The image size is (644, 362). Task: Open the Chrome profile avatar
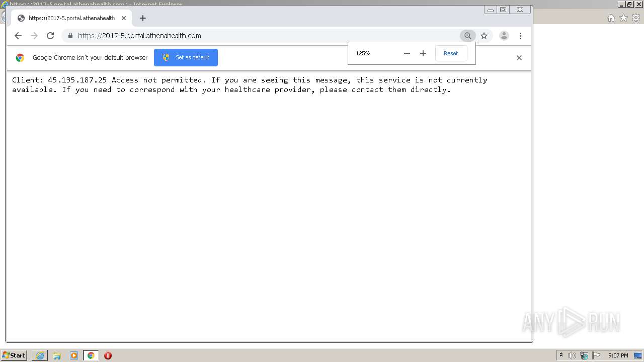click(x=504, y=36)
